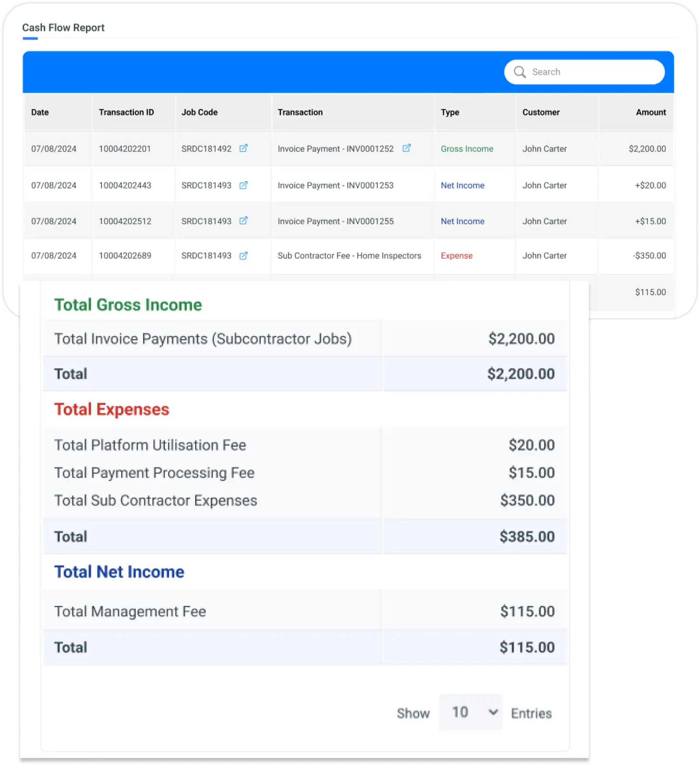Open external link icon next to INV0001252
The width and height of the screenshot is (700, 765).
406,148
